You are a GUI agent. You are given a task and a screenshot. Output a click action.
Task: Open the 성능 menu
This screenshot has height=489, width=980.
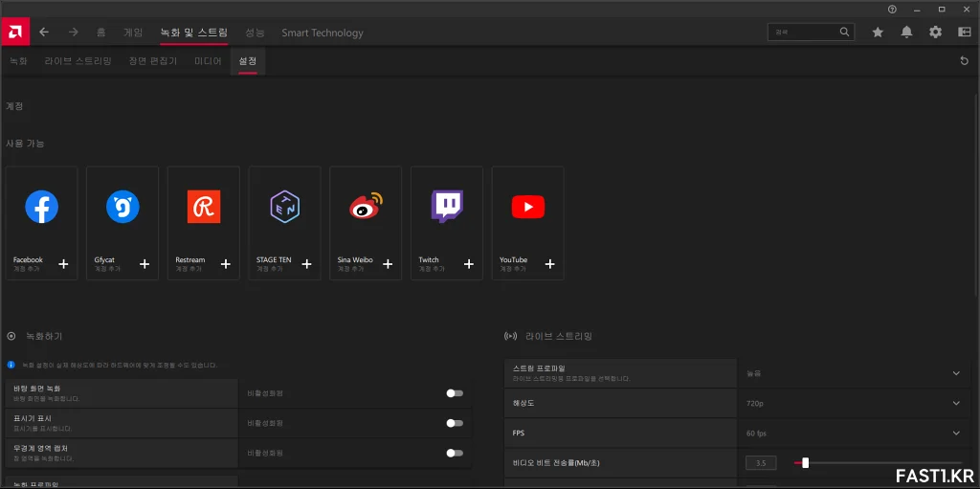coord(255,33)
